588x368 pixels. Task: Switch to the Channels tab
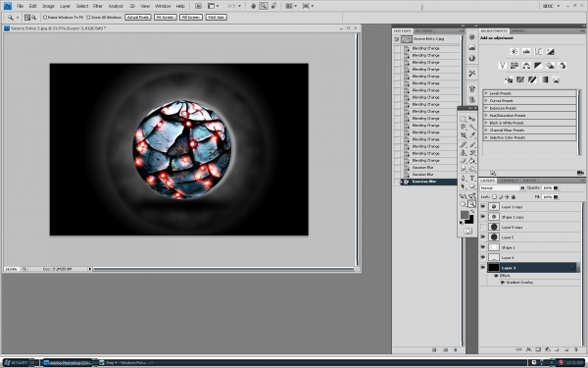coord(509,181)
